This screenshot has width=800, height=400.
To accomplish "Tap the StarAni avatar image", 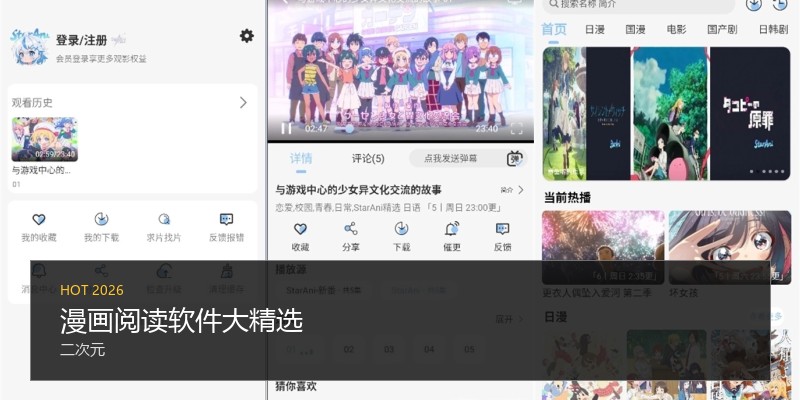I will click(29, 47).
